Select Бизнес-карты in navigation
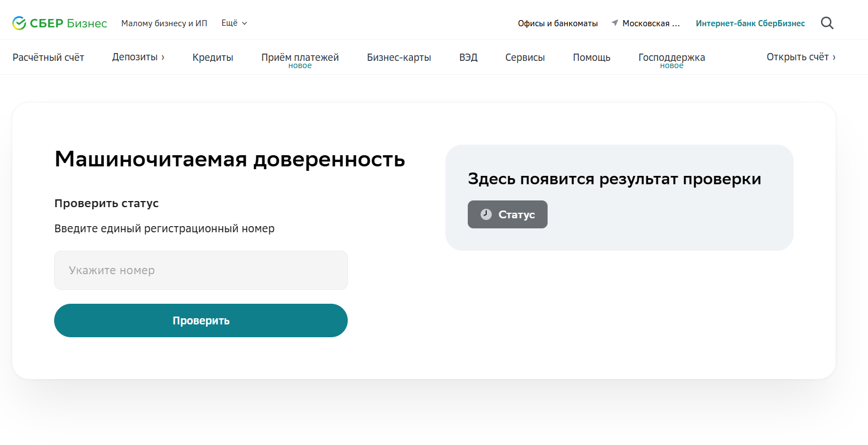 (399, 57)
